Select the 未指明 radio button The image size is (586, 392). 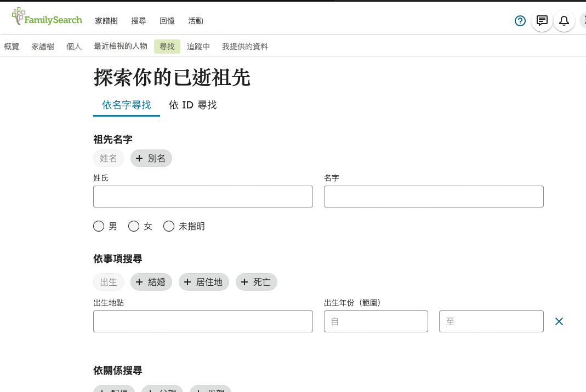(x=169, y=226)
